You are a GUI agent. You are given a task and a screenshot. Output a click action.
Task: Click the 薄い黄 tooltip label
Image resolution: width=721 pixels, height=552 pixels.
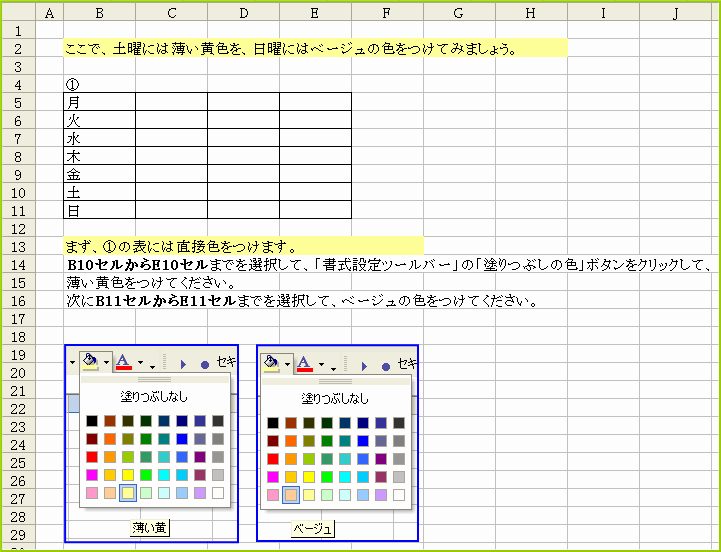click(x=153, y=528)
